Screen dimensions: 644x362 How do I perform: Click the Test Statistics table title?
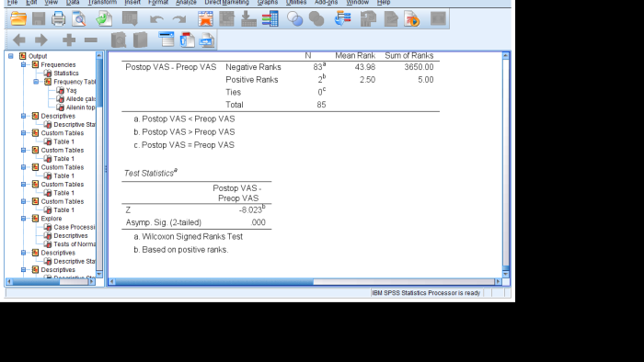coord(150,173)
